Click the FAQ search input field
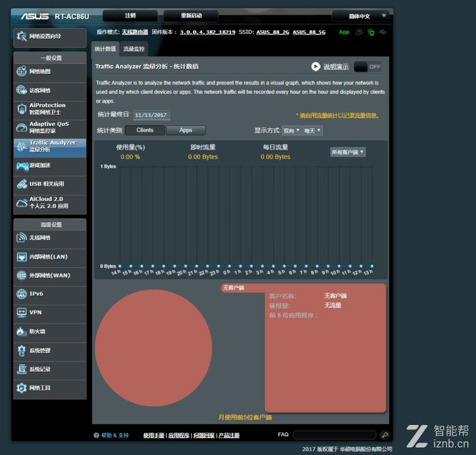The height and width of the screenshot is (455, 476). coord(334,435)
